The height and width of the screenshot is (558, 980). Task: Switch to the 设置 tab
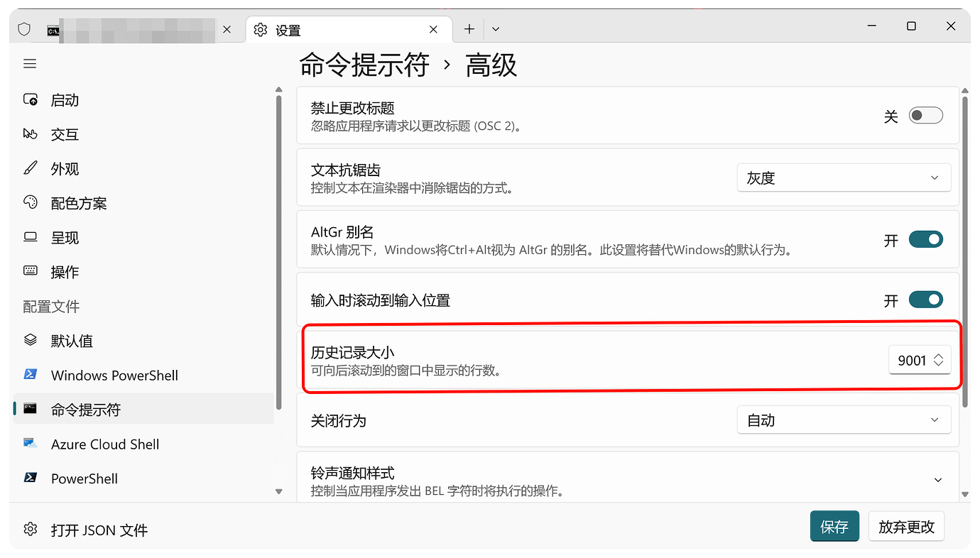pyautogui.click(x=349, y=30)
